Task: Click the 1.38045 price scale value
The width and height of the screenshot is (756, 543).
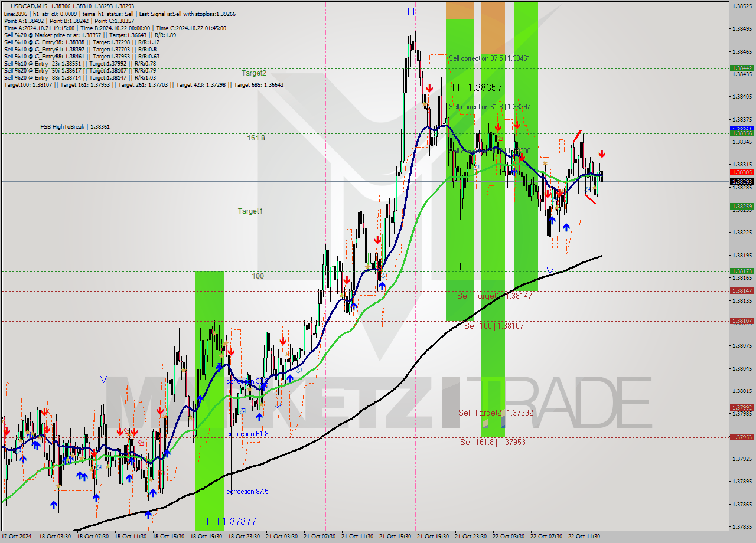Action: pos(742,368)
